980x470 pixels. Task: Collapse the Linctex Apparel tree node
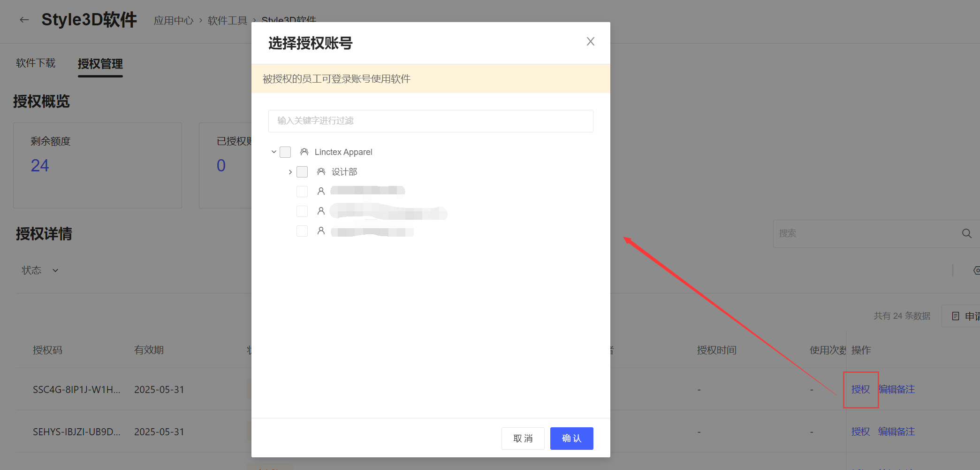click(274, 152)
